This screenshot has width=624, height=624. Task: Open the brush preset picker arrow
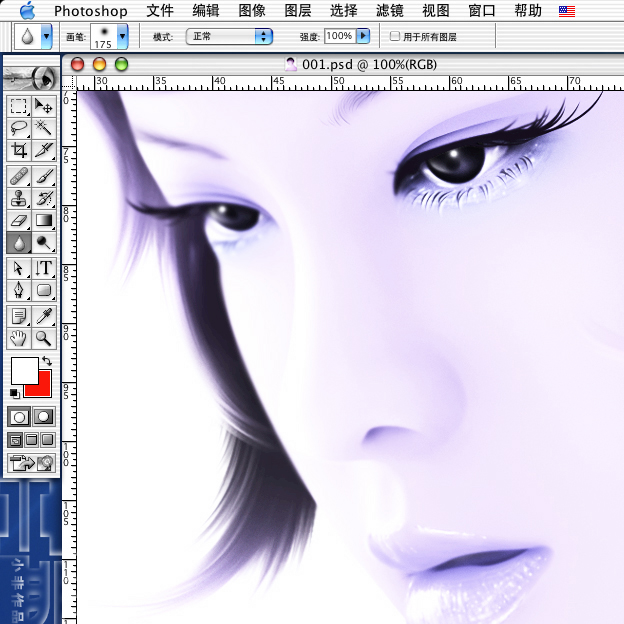123,36
